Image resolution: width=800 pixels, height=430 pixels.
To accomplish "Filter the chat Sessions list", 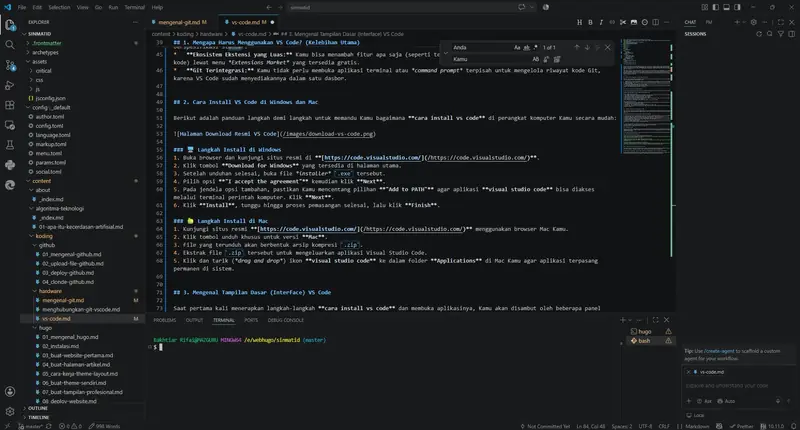I will (x=781, y=34).
